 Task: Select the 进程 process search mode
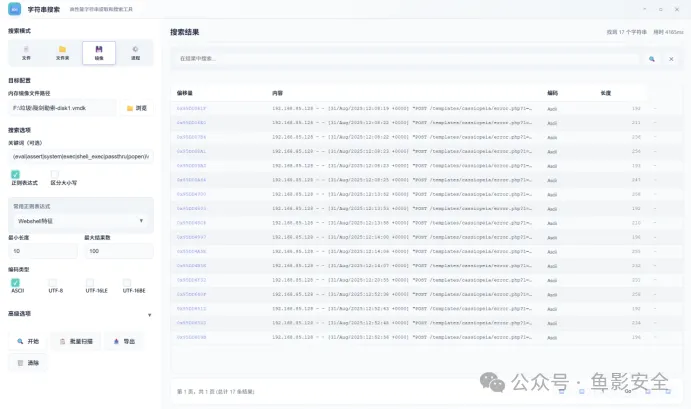(135, 51)
